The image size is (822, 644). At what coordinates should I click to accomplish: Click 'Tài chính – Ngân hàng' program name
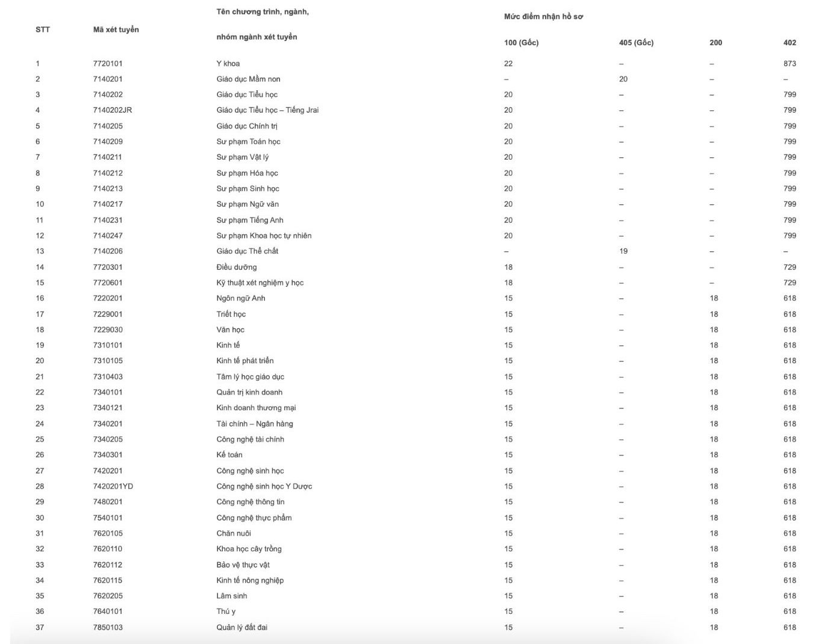pos(255,424)
